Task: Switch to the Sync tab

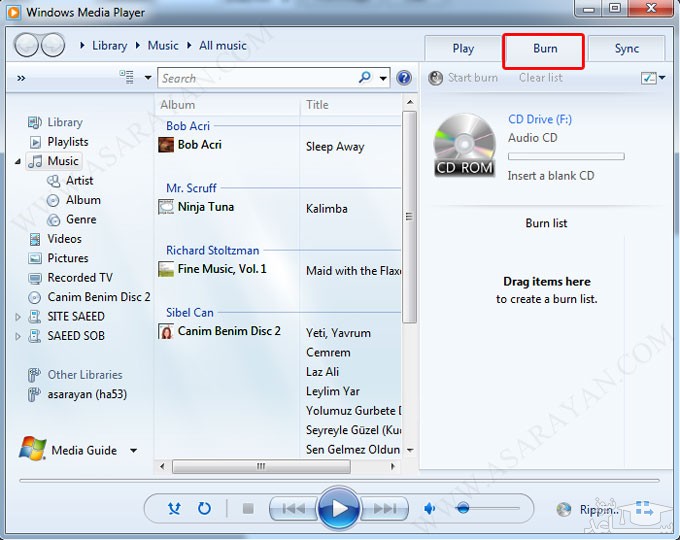Action: pos(626,49)
